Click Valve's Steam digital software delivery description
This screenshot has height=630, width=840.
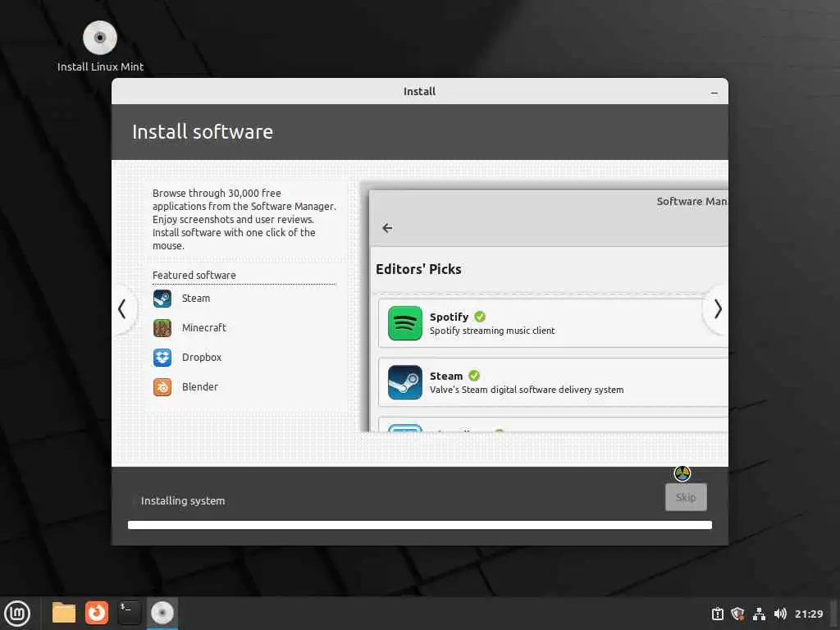527,390
